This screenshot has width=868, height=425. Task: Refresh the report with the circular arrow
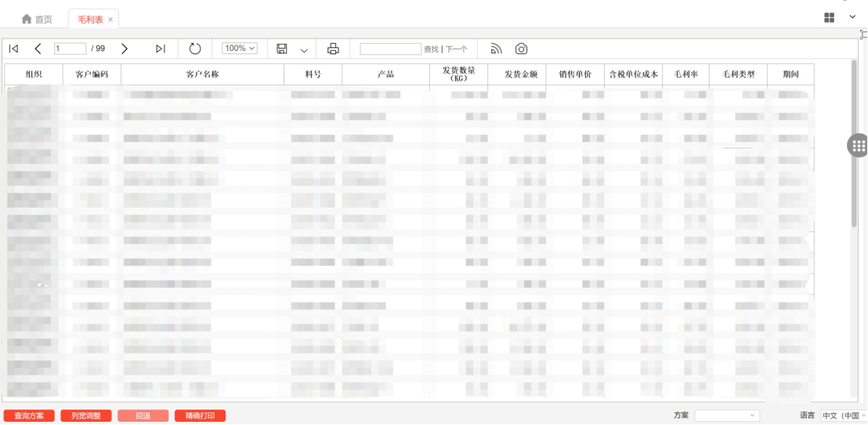[x=195, y=49]
